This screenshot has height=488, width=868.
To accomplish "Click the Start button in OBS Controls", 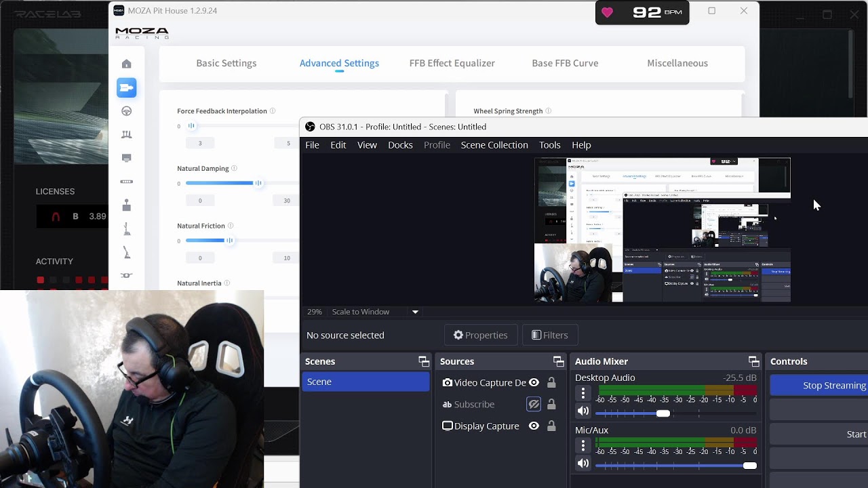I will (819, 434).
